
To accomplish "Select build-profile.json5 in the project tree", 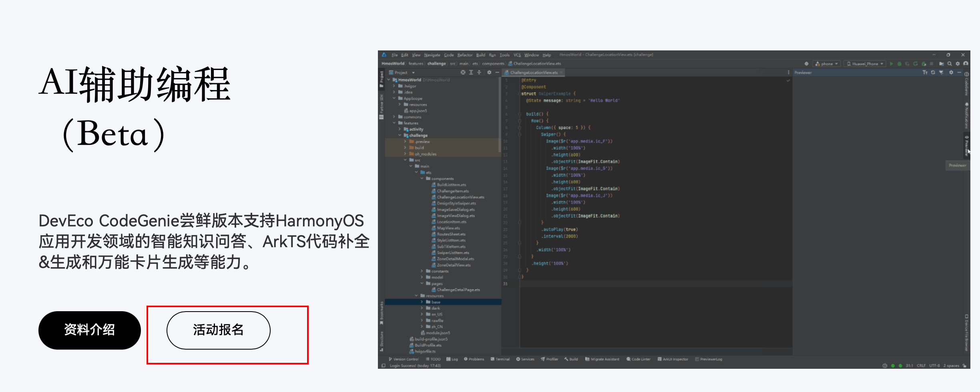I will point(428,339).
